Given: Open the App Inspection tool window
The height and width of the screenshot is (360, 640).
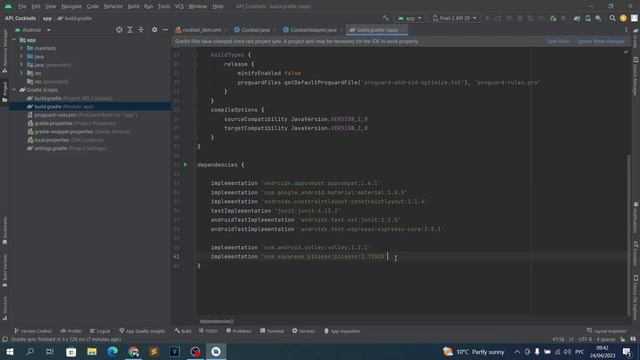Looking at the screenshot, I should click(x=342, y=331).
